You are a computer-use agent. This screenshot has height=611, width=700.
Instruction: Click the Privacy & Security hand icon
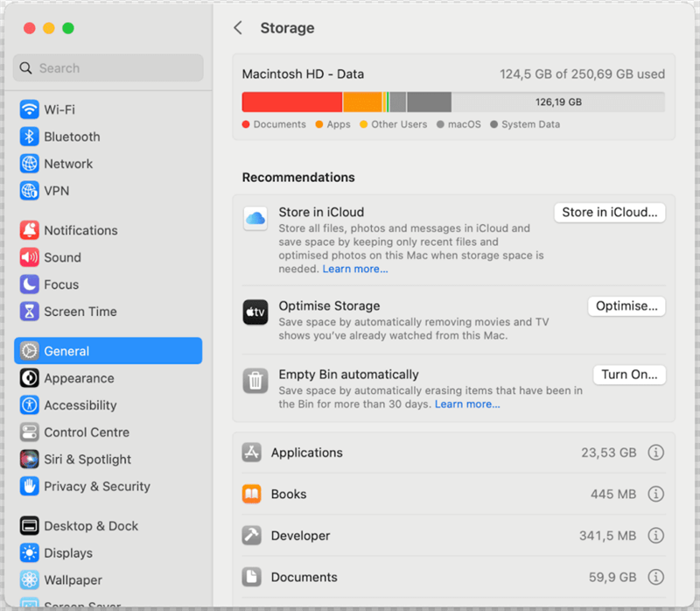tap(30, 487)
